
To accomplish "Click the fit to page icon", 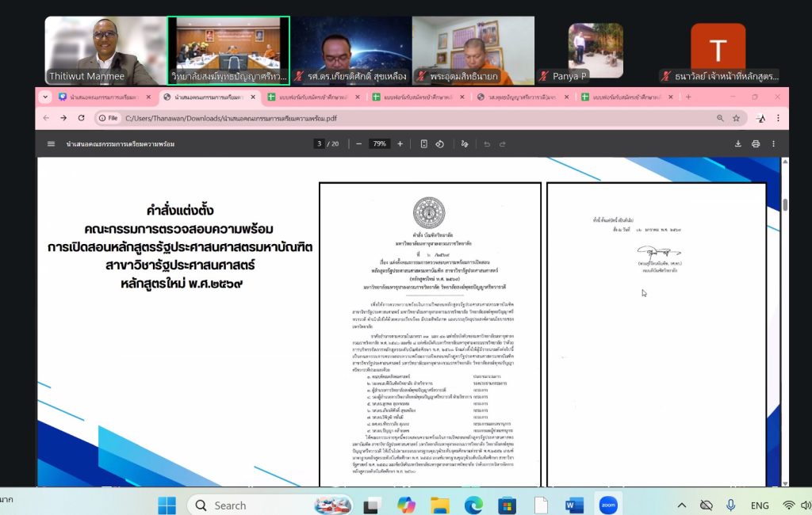I will 423,143.
